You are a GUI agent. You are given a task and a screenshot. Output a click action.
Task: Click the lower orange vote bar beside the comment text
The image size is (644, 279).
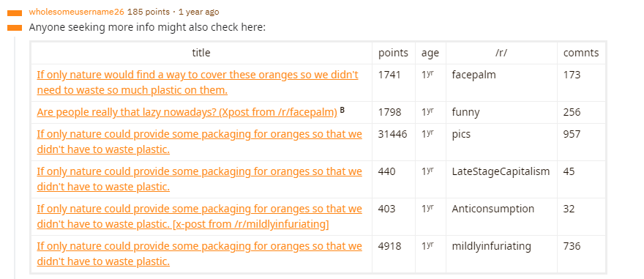click(15, 28)
